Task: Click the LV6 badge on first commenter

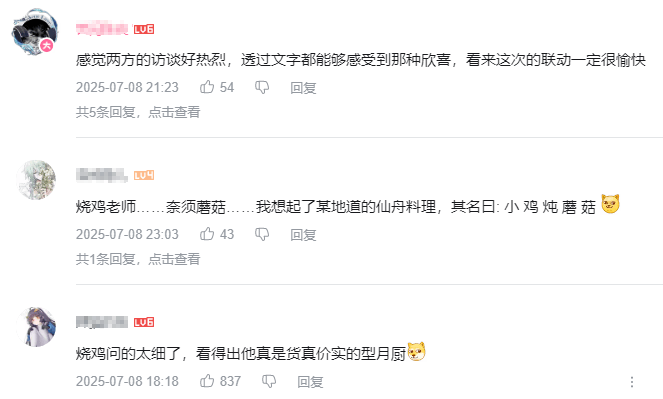Action: (x=144, y=29)
